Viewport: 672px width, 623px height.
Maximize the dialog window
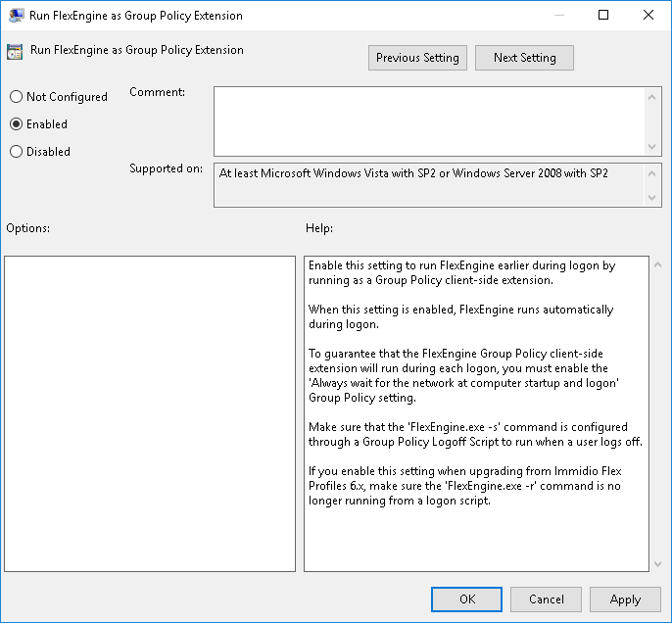pos(603,16)
